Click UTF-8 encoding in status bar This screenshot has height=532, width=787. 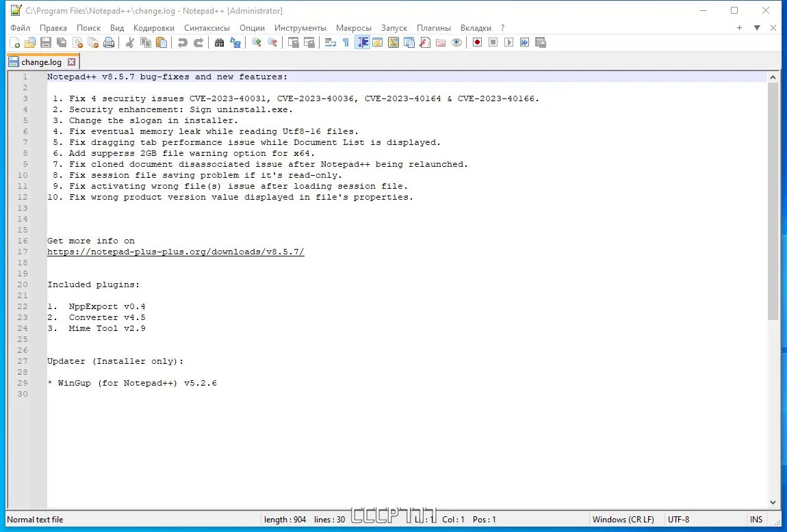tap(678, 520)
